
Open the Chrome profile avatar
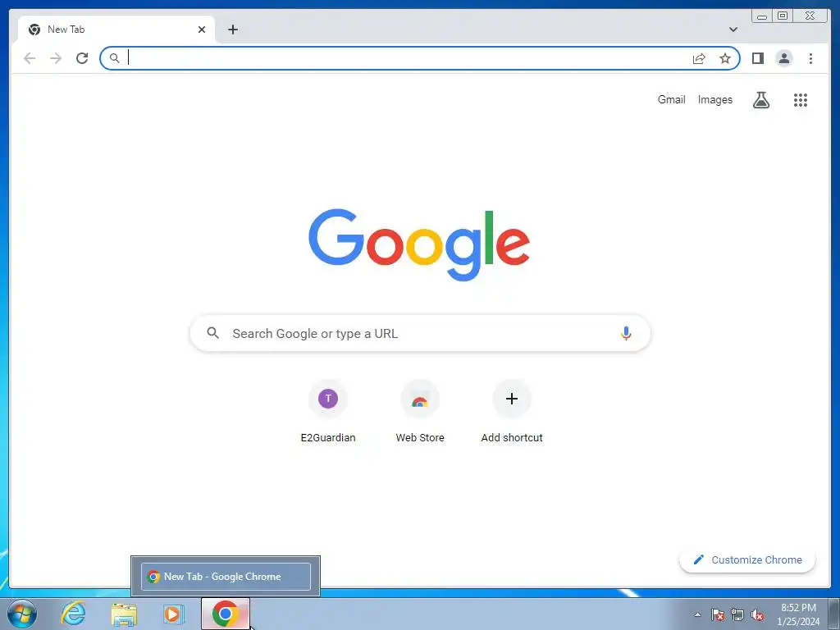[783, 58]
